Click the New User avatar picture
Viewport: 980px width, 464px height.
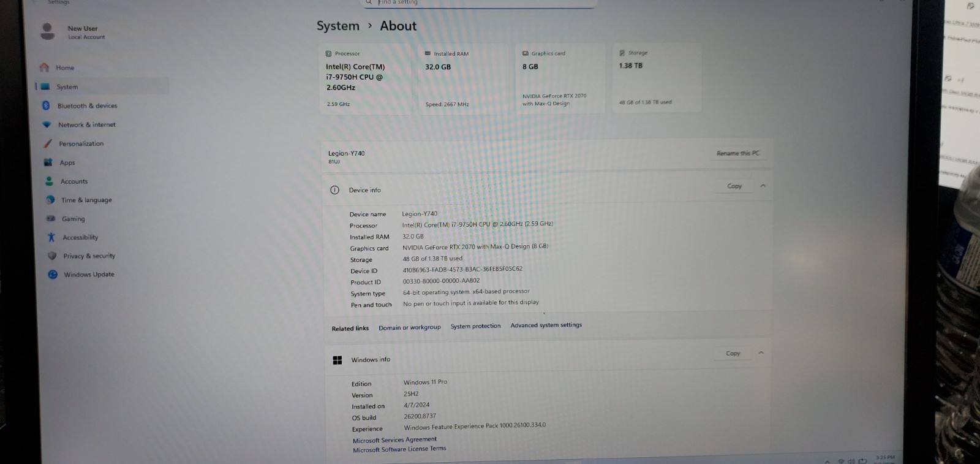click(x=48, y=31)
